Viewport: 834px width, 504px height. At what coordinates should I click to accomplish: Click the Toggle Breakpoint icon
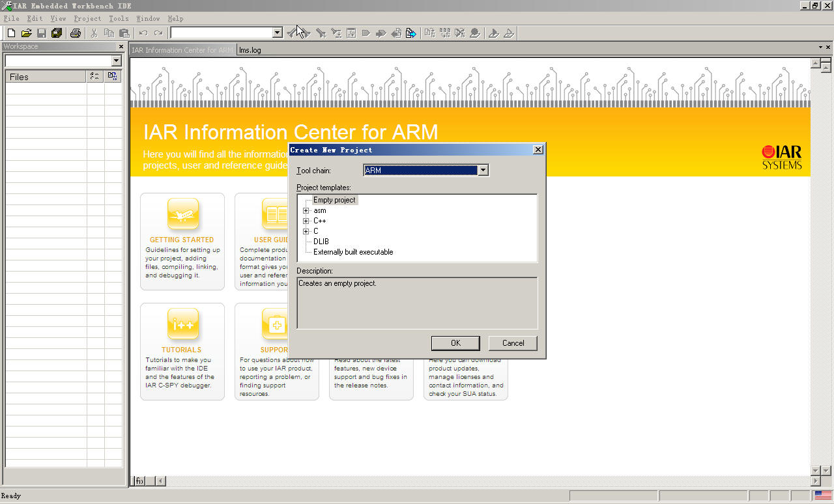(x=475, y=33)
